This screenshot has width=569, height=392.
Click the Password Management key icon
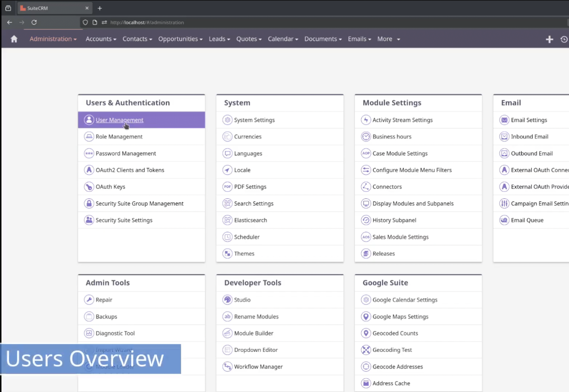pyautogui.click(x=89, y=153)
